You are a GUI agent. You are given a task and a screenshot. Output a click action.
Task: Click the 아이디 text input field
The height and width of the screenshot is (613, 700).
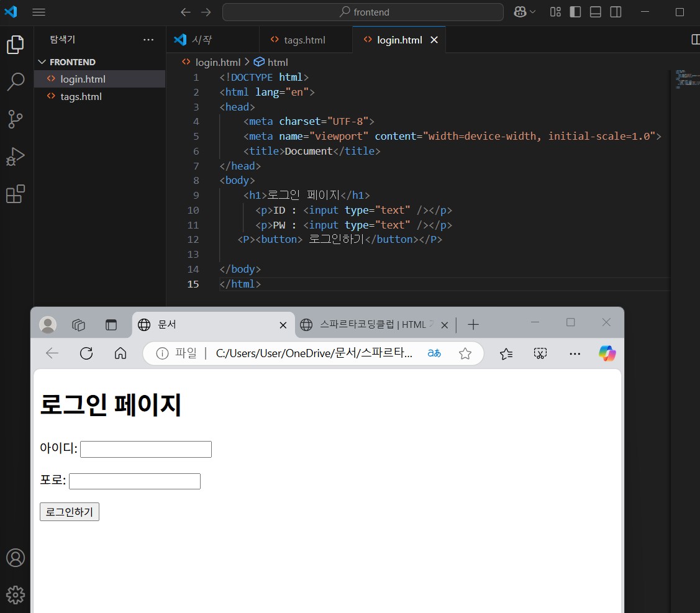point(146,449)
